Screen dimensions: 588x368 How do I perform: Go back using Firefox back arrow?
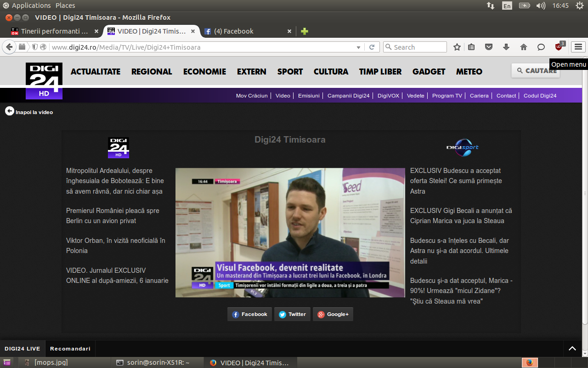pyautogui.click(x=9, y=47)
